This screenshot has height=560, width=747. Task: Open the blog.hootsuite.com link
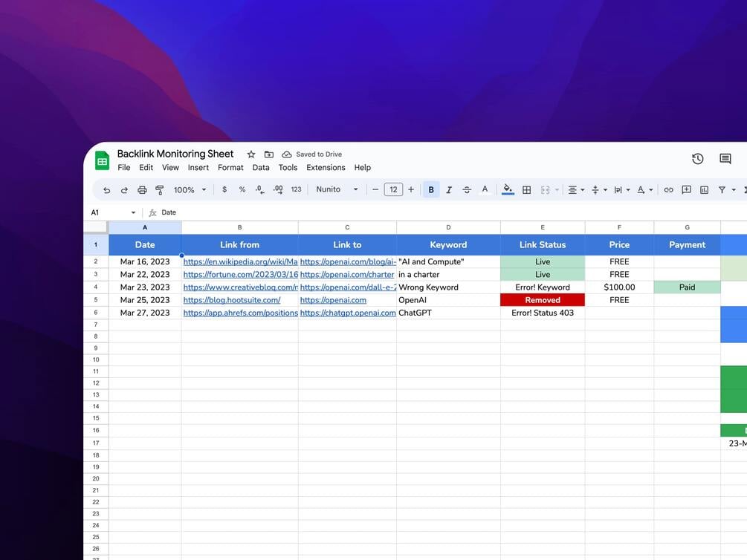click(231, 300)
